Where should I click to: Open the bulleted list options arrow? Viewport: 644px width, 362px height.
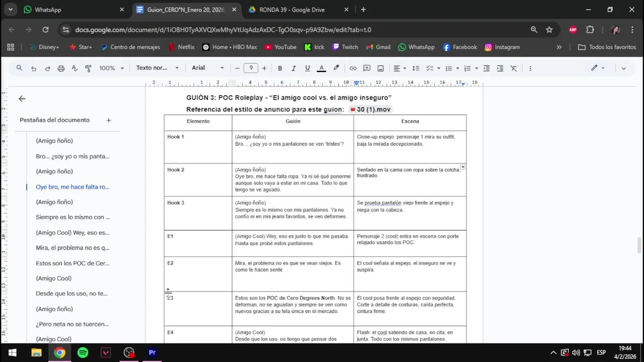(457, 68)
